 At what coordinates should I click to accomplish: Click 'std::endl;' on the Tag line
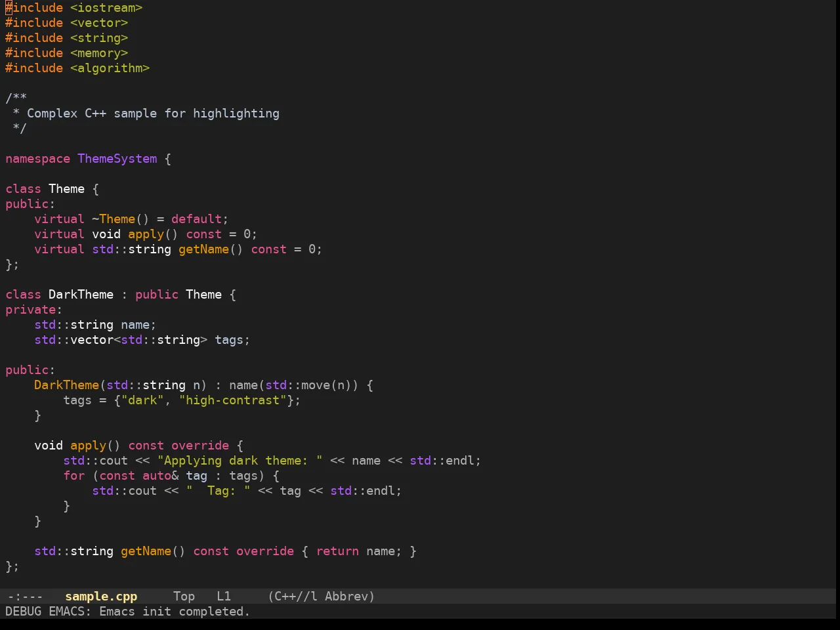click(366, 491)
